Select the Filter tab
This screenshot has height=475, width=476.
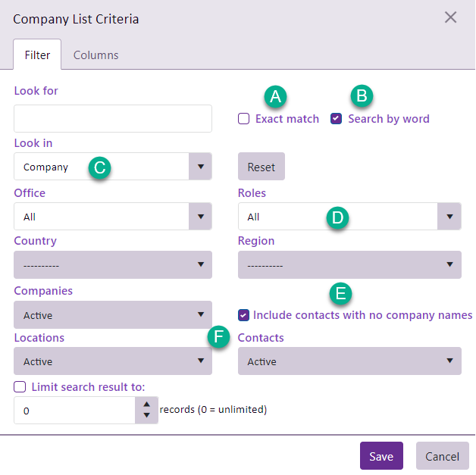coord(37,55)
